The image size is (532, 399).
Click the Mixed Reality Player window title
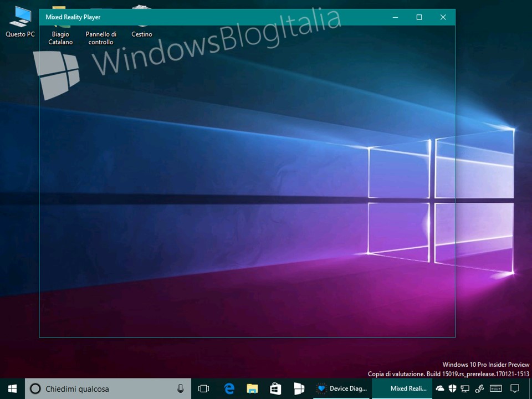[x=73, y=17]
